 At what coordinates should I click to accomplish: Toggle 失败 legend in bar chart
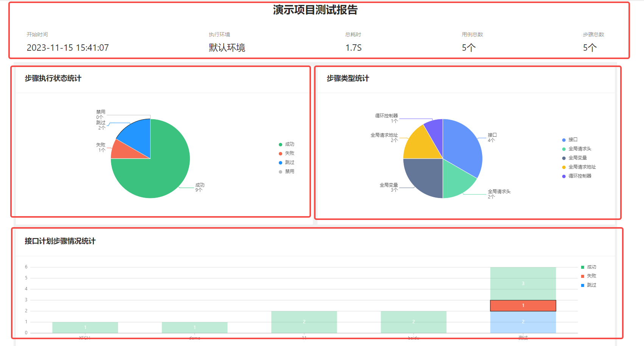589,276
